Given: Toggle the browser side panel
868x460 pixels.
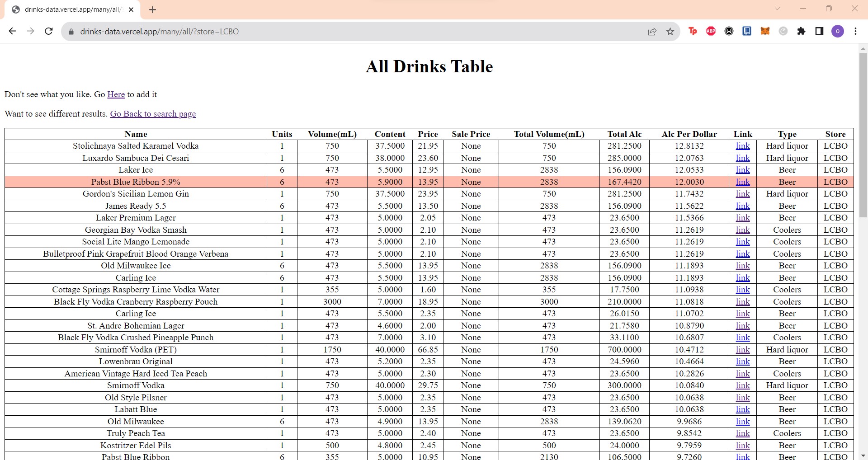Looking at the screenshot, I should (819, 31).
